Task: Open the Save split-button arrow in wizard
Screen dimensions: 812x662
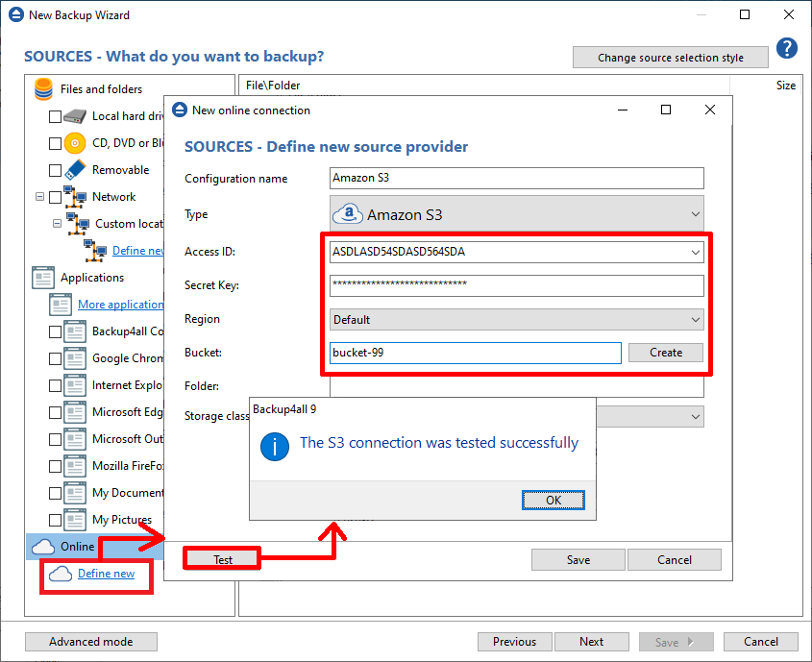Action: pos(691,642)
